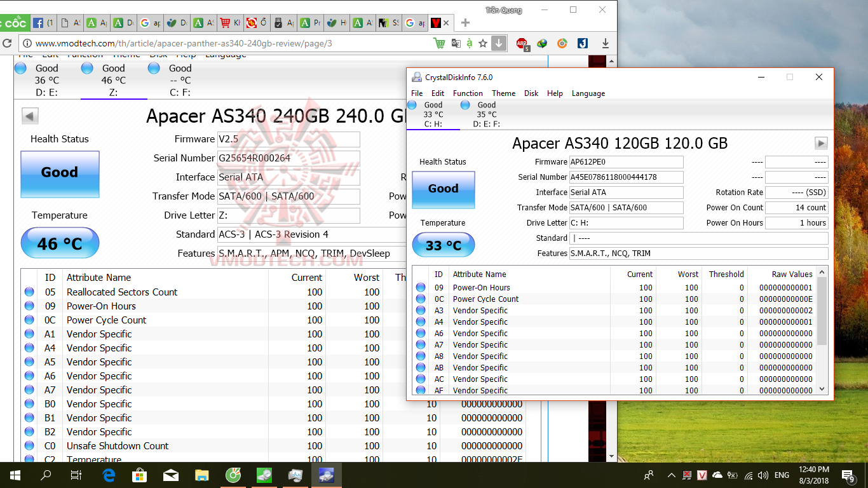Bookmark the page with the star icon
The image size is (868, 488).
(x=483, y=43)
